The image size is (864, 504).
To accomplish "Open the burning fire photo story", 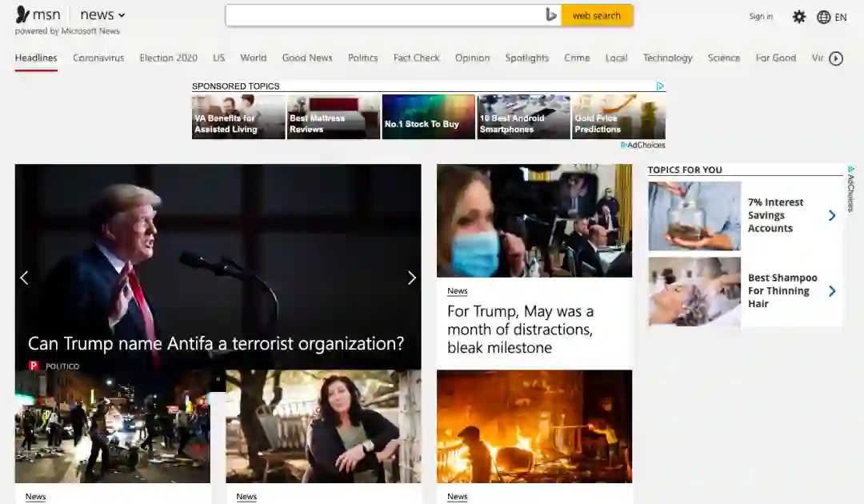I will pyautogui.click(x=534, y=427).
